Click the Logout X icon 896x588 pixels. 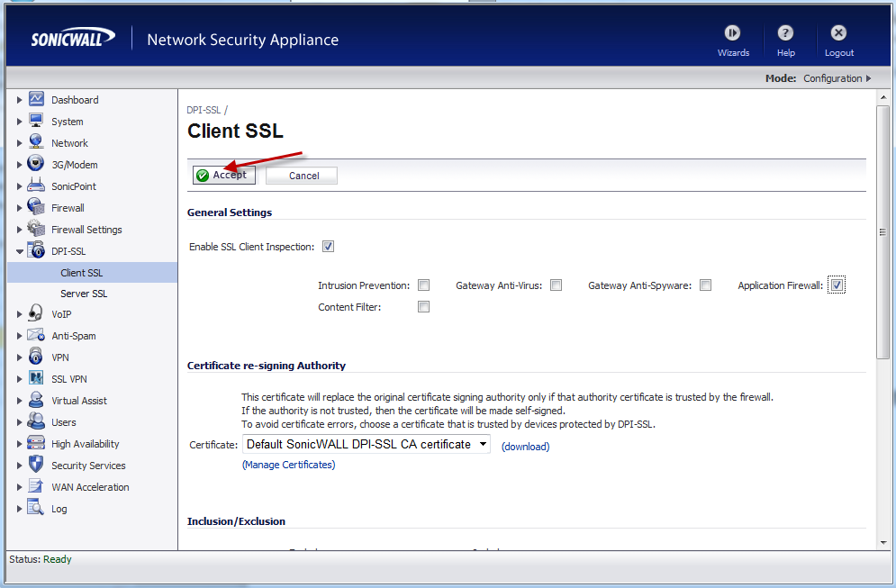click(838, 33)
